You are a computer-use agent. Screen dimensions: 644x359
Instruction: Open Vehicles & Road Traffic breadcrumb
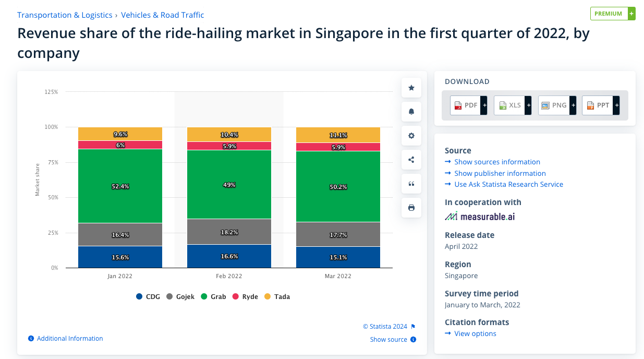pyautogui.click(x=163, y=15)
